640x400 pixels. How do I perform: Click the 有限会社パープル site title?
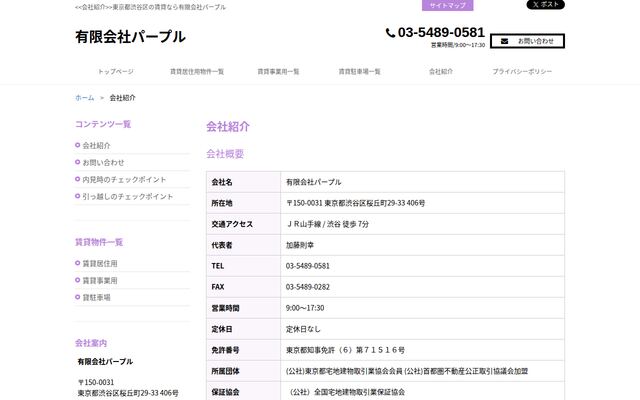coord(130,37)
